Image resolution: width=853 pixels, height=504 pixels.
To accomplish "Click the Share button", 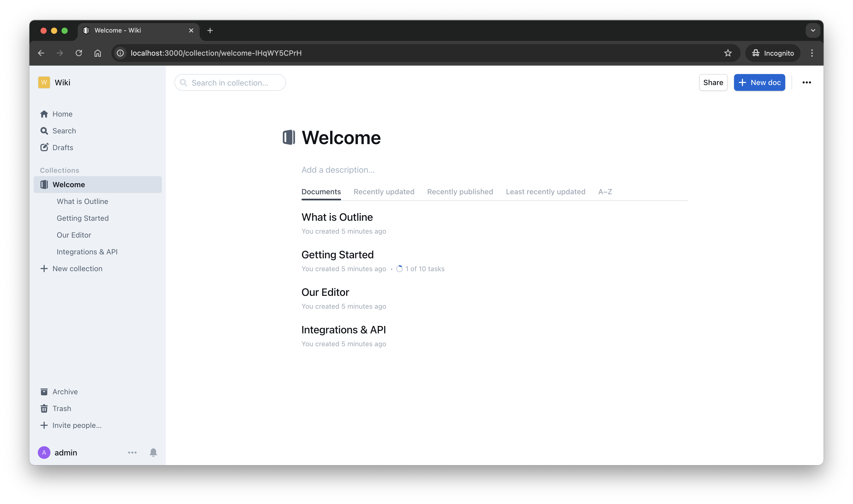I will tap(713, 82).
